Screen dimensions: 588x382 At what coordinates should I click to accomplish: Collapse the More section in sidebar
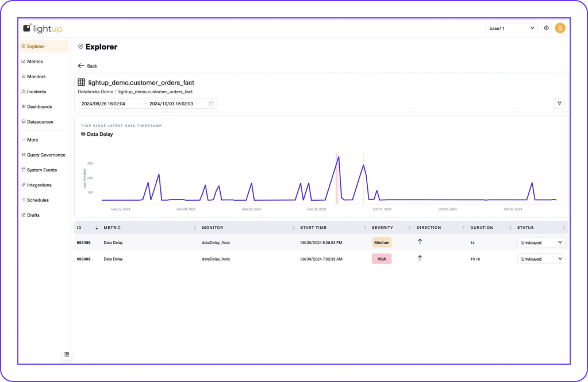pyautogui.click(x=25, y=139)
